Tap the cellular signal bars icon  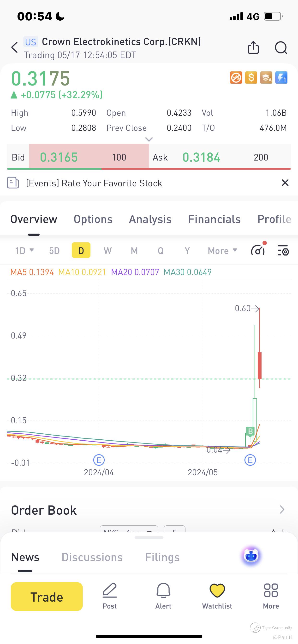236,16
